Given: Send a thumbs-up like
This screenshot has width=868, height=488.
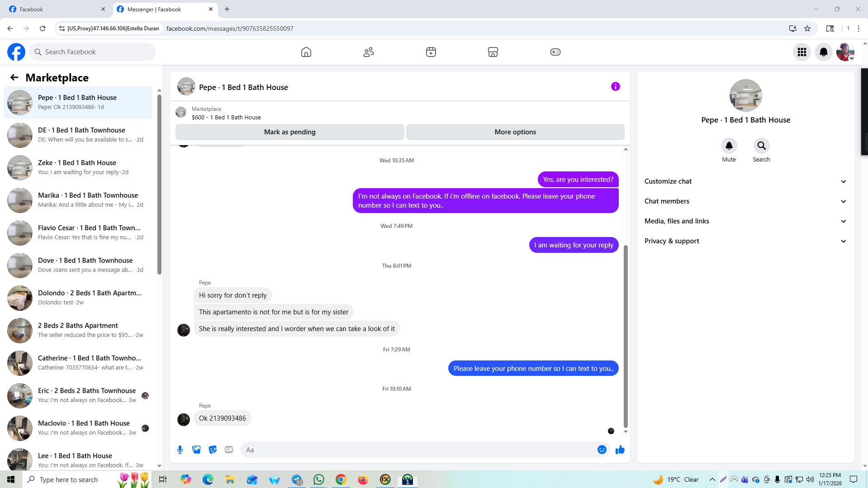Looking at the screenshot, I should 620,450.
